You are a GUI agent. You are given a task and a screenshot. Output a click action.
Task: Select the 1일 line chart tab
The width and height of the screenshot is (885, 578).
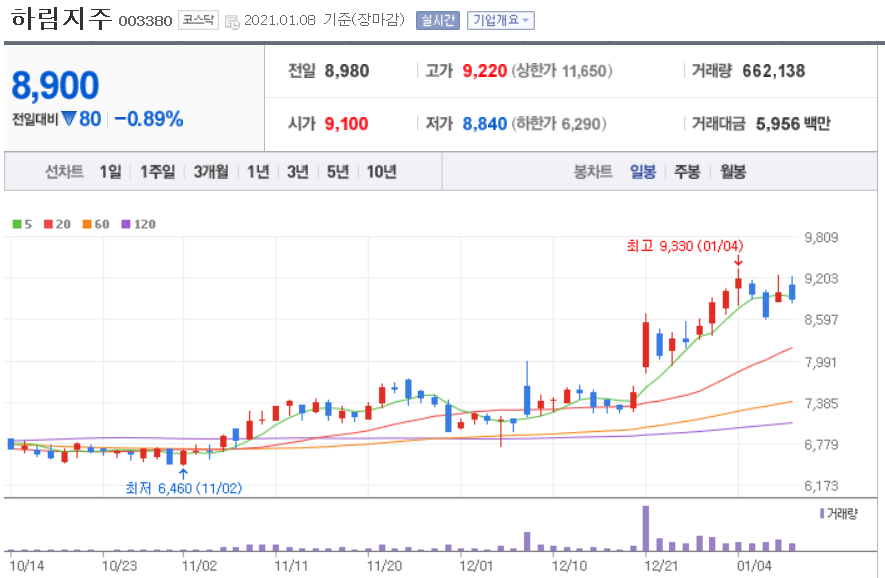[111, 172]
